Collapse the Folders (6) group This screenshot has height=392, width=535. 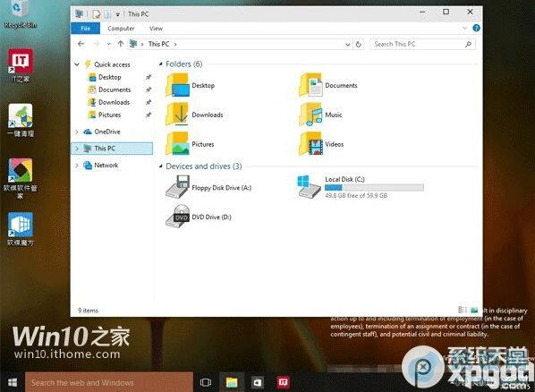[161, 64]
